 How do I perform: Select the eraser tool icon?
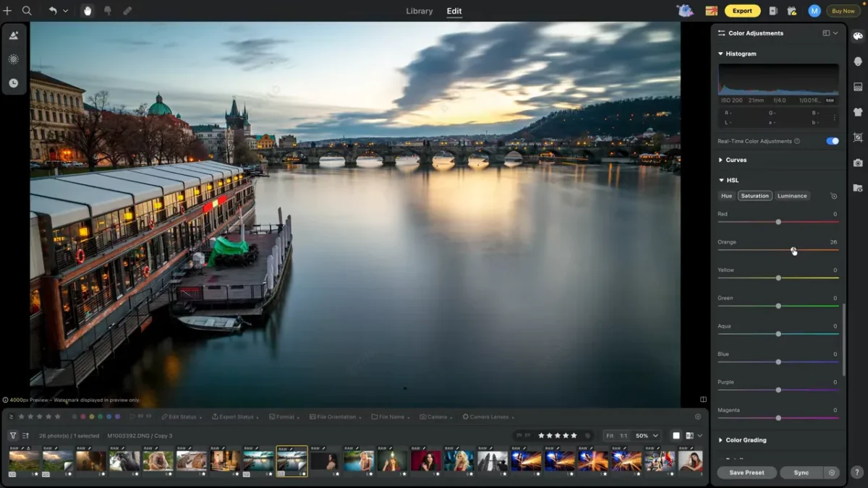[127, 11]
